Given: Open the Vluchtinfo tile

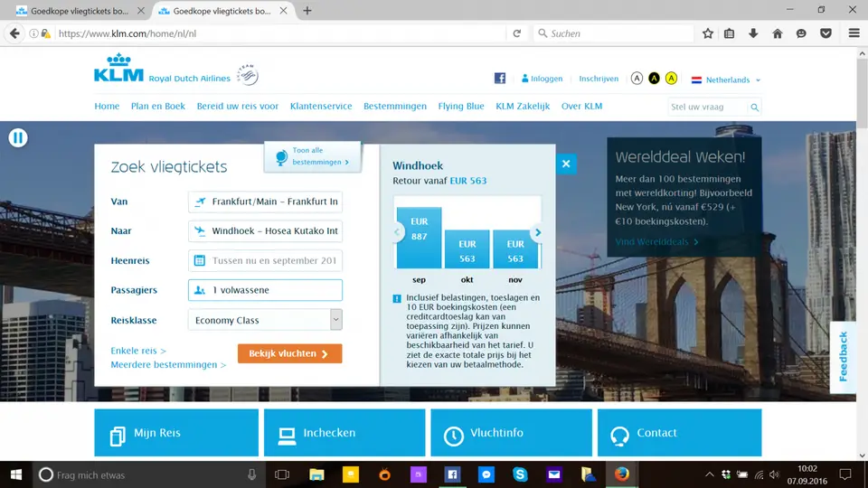Looking at the screenshot, I should 511,433.
